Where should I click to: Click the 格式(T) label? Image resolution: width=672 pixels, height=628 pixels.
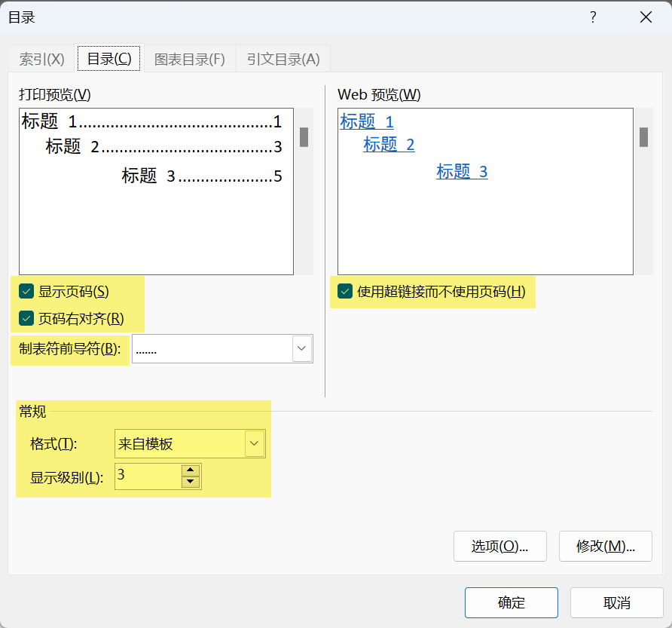(53, 443)
